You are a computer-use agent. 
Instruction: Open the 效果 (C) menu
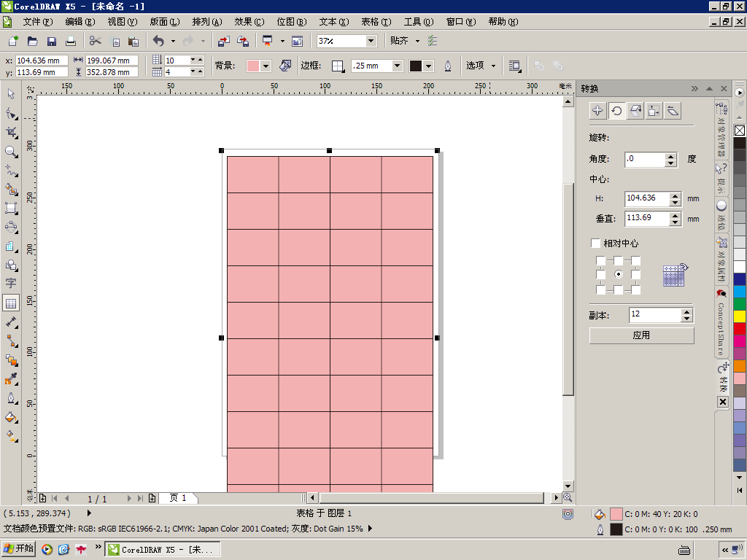coord(249,22)
